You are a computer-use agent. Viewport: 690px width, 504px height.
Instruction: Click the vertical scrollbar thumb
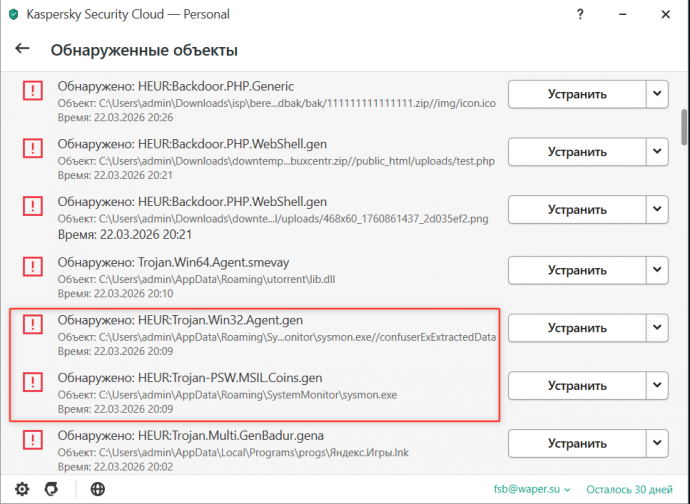click(684, 127)
